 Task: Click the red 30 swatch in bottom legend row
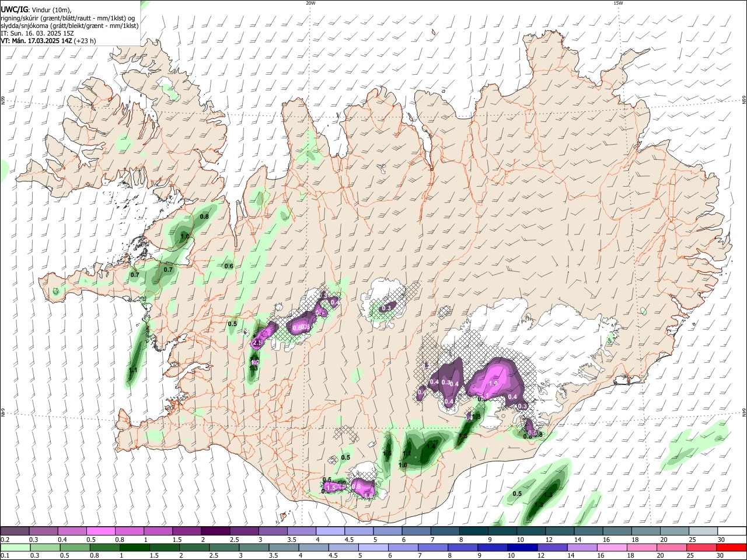click(x=731, y=547)
